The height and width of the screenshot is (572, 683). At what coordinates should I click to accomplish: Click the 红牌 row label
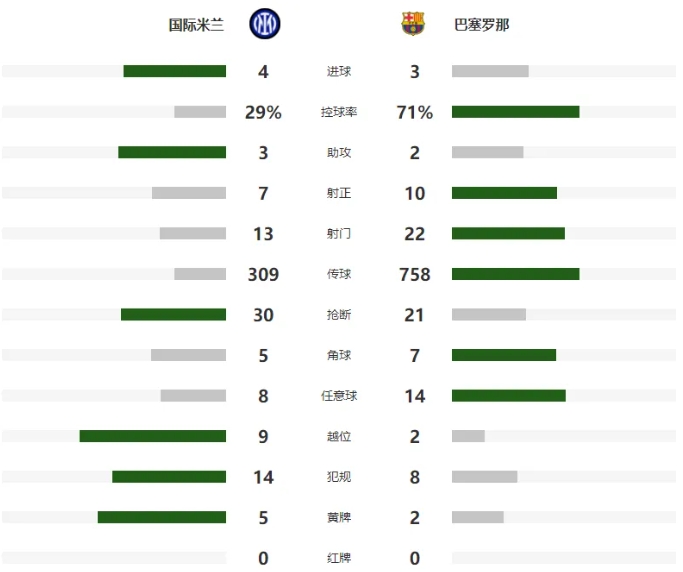click(339, 558)
